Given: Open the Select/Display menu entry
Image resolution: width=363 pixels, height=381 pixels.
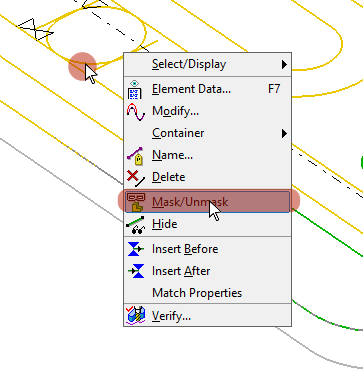Looking at the screenshot, I should [207, 64].
